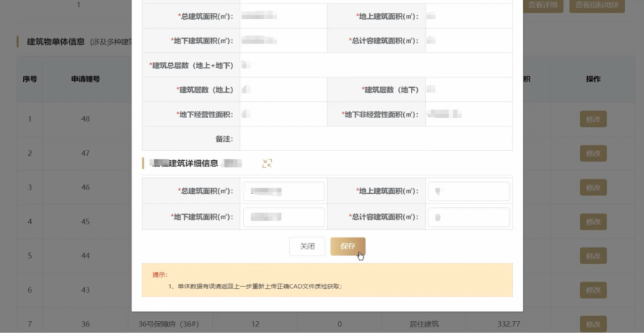Close the dialog using the 关闭 button

(x=307, y=247)
